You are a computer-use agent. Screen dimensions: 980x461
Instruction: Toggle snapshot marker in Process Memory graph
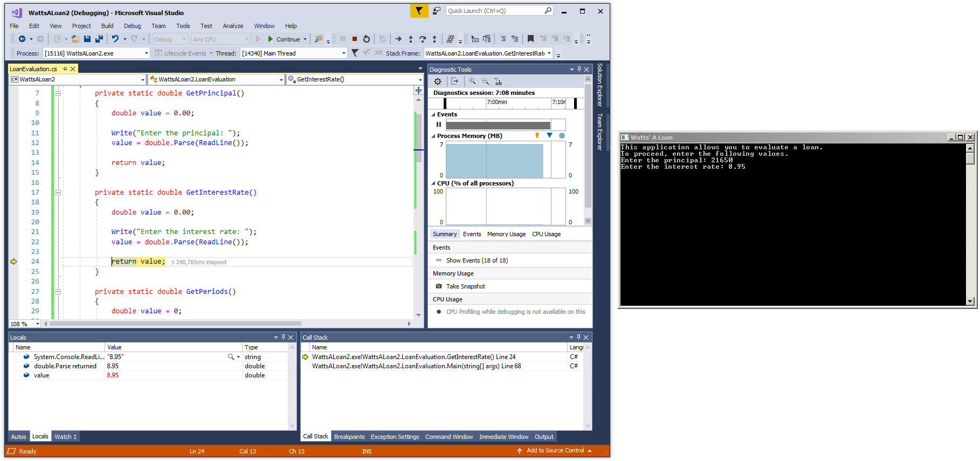pyautogui.click(x=549, y=136)
